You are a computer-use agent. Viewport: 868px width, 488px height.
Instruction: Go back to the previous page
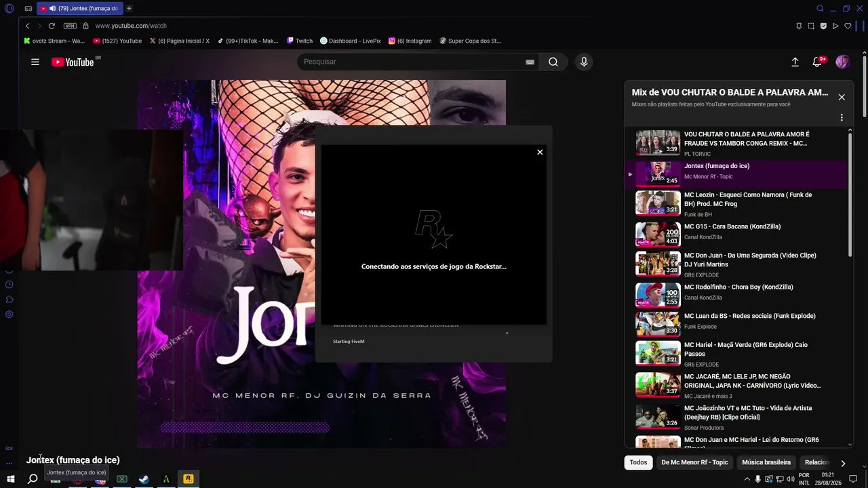click(27, 26)
